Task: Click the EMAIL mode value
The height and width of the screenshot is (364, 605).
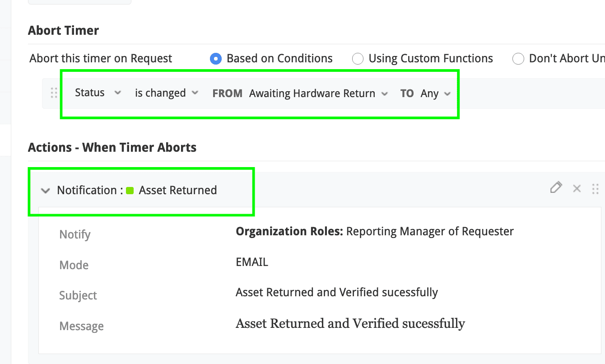Action: click(x=252, y=262)
